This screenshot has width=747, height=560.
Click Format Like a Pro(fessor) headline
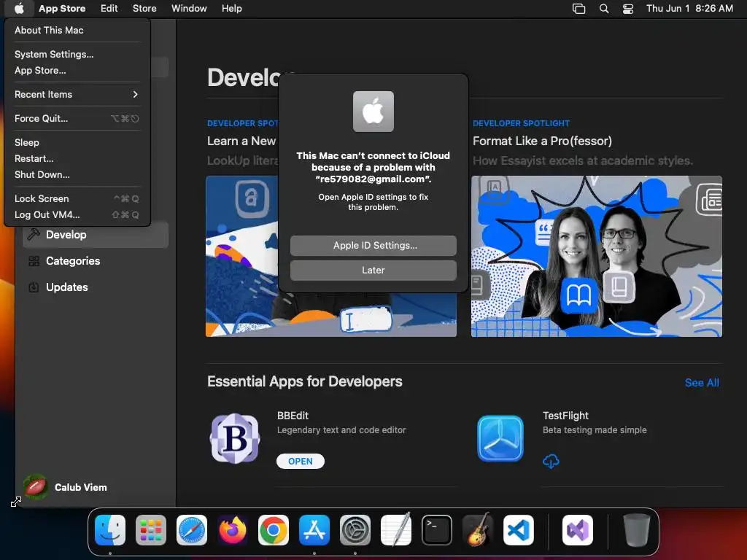click(x=542, y=141)
